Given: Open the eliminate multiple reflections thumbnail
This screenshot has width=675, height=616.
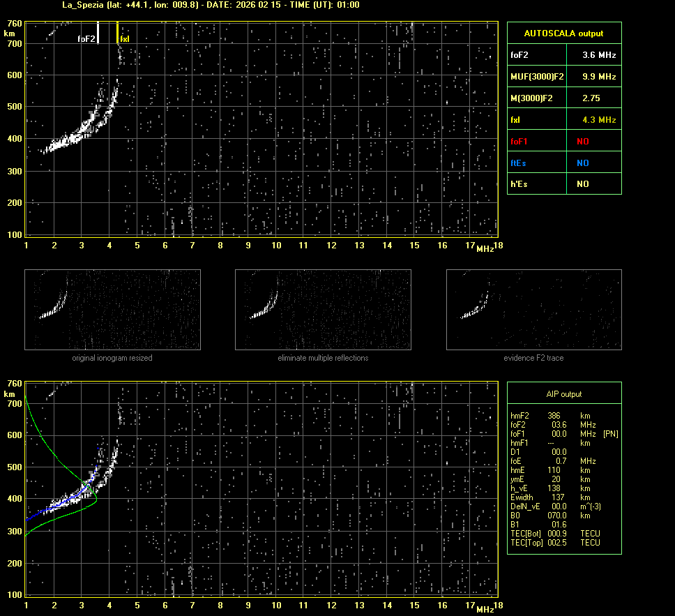Looking at the screenshot, I should point(323,309).
